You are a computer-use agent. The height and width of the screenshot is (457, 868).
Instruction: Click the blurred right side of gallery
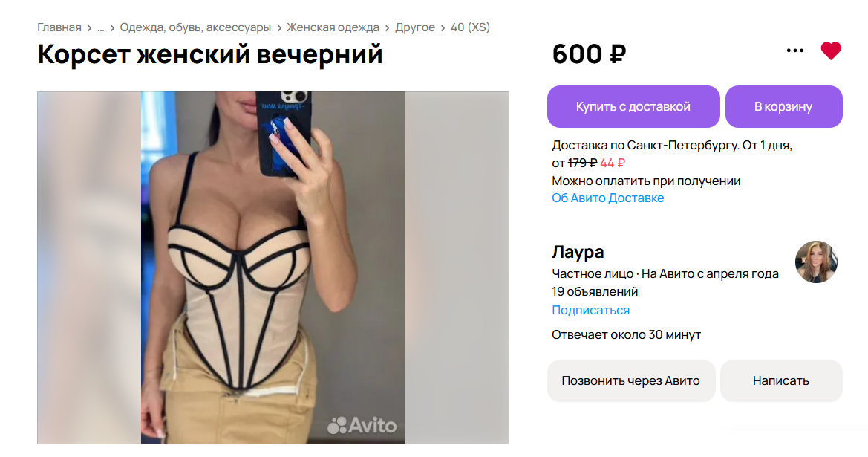[457, 268]
